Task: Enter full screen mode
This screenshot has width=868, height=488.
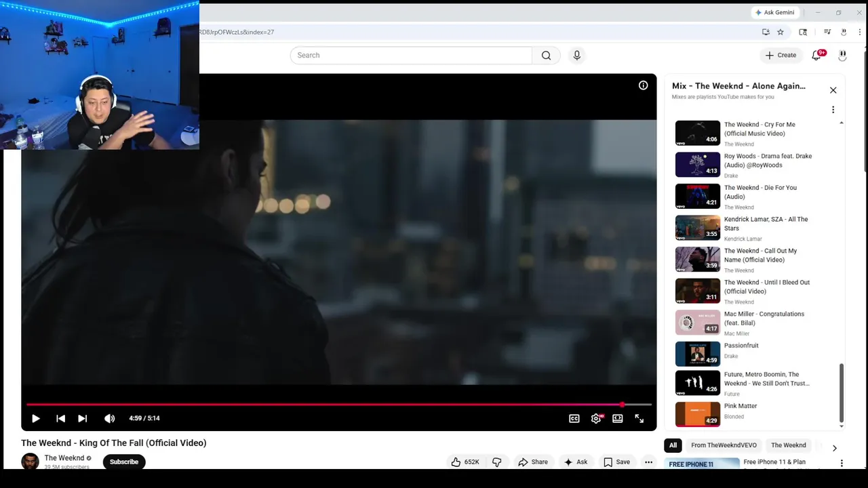Action: click(x=639, y=418)
